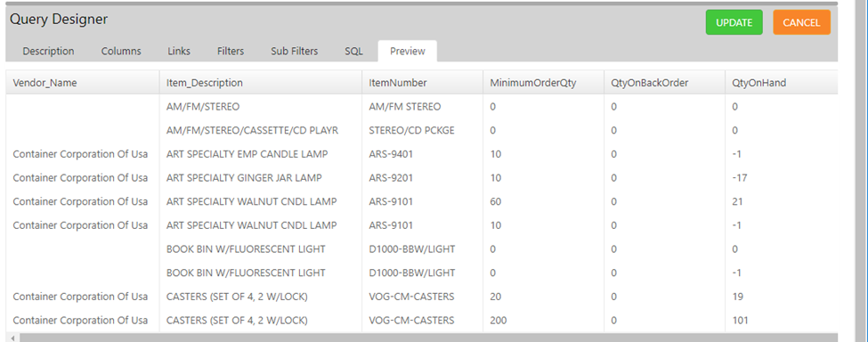Screen dimensions: 868x342
Task: Click the MinimumOrderQty value 200
Action: click(x=499, y=321)
